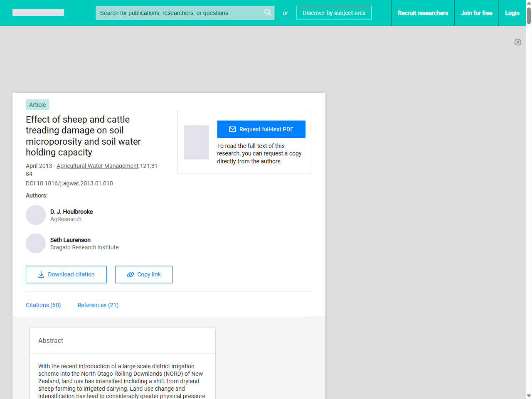The image size is (532, 399).
Task: Click the Abstract section heading
Action: [51, 340]
